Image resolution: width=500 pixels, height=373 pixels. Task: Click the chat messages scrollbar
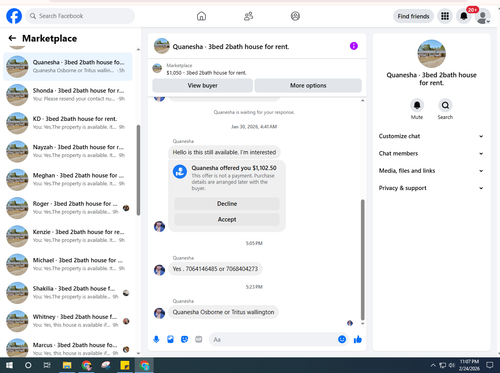click(363, 260)
